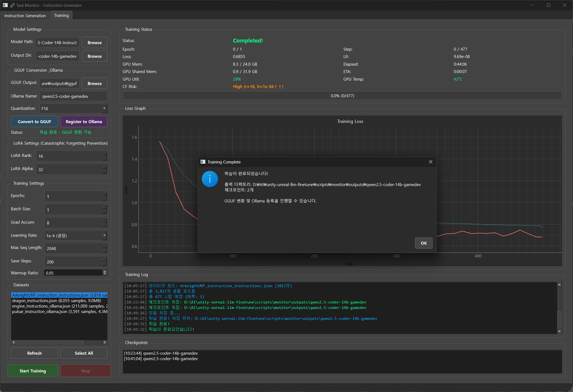Open the Quantization F16 dropdown
This screenshot has height=392, width=573.
(x=104, y=108)
